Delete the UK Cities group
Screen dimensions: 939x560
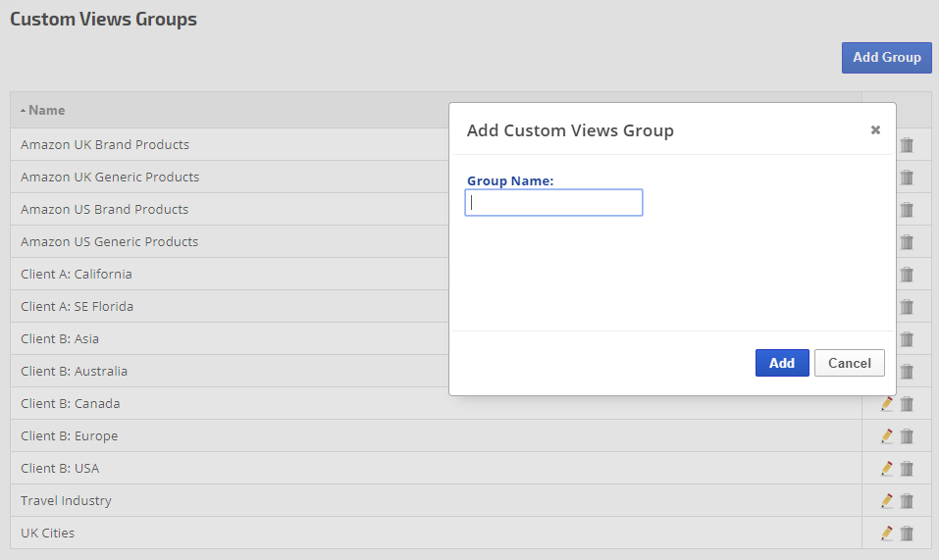coord(907,533)
